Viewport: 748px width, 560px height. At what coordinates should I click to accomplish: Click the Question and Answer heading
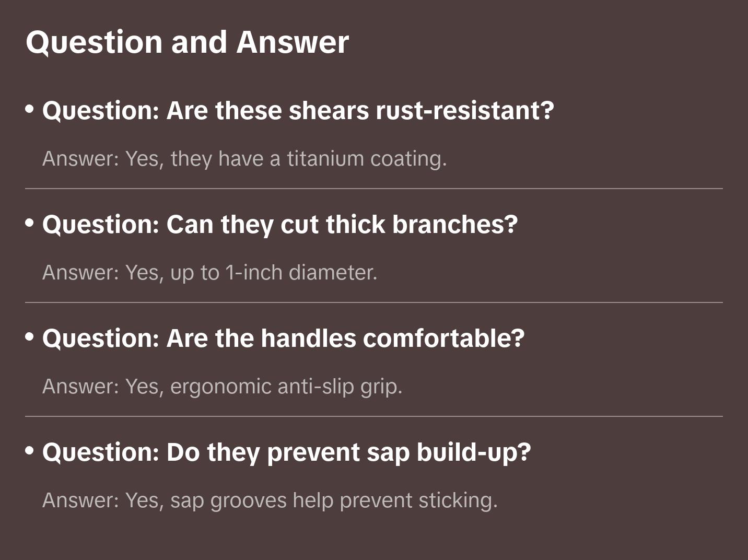(x=187, y=42)
